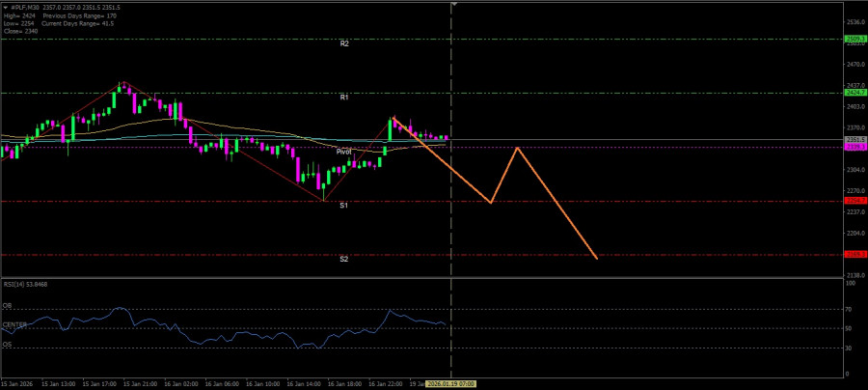Viewport: 868px width, 390px height.
Task: Select the Pivot level label
Action: coord(343,152)
